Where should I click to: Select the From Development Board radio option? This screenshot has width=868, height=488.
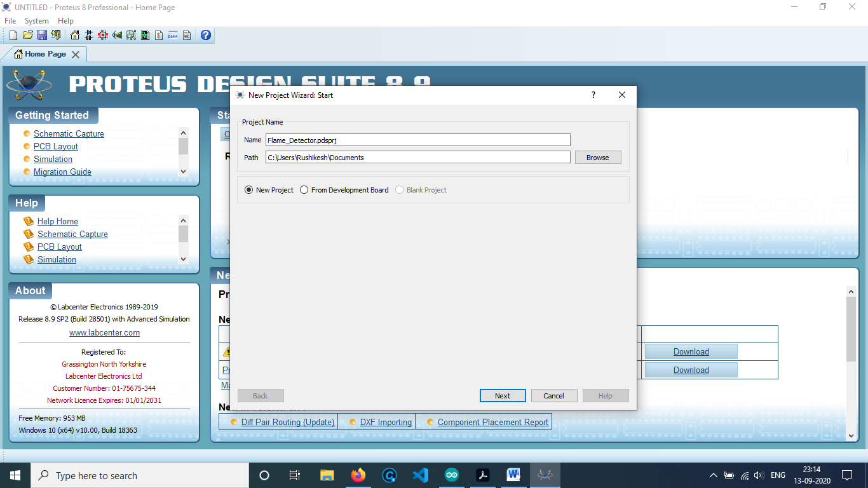(x=304, y=190)
